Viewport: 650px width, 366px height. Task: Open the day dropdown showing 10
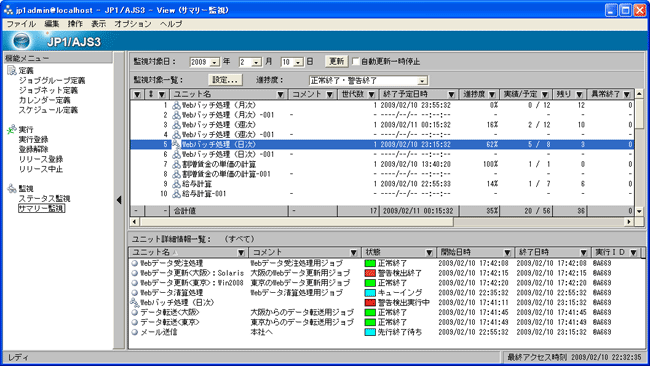coord(298,62)
